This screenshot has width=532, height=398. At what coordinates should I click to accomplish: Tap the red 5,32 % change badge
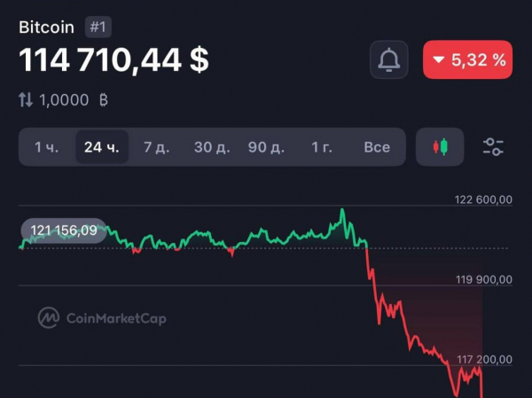coord(467,59)
